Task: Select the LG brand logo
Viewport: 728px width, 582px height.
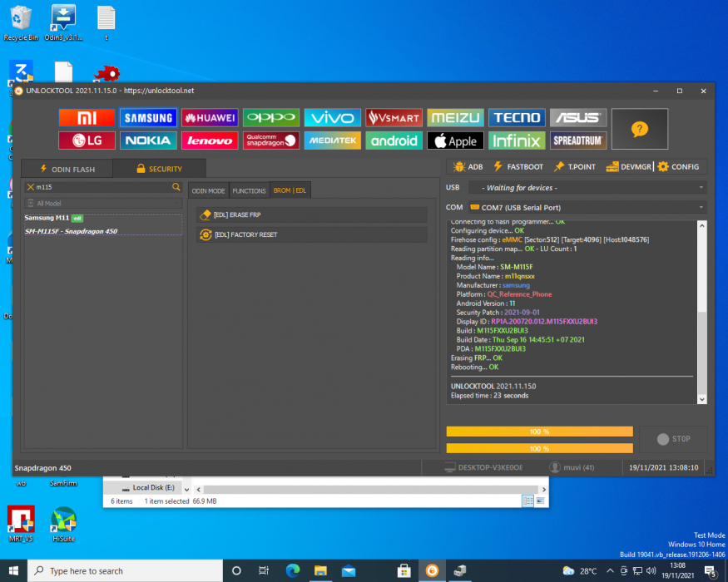Action: click(87, 141)
